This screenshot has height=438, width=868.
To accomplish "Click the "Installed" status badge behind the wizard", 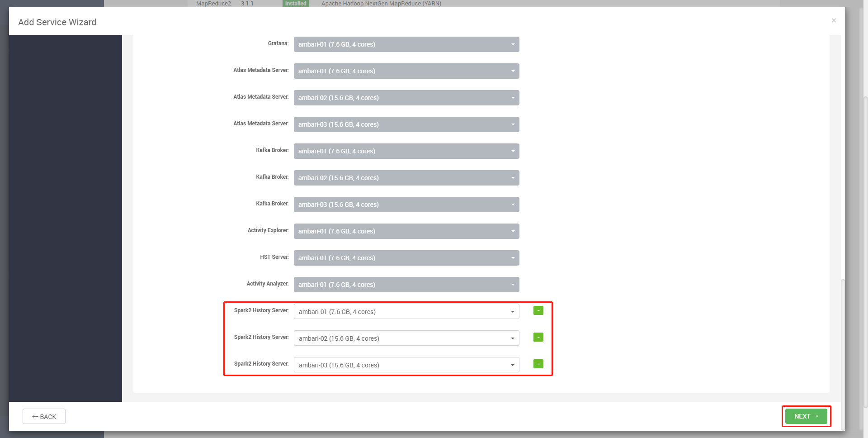I will tap(296, 4).
